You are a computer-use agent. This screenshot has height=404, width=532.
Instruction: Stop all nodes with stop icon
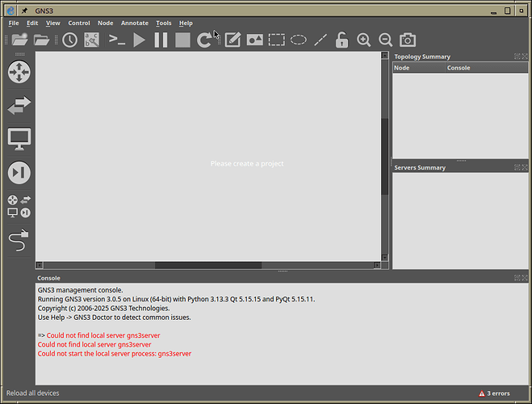coord(182,40)
